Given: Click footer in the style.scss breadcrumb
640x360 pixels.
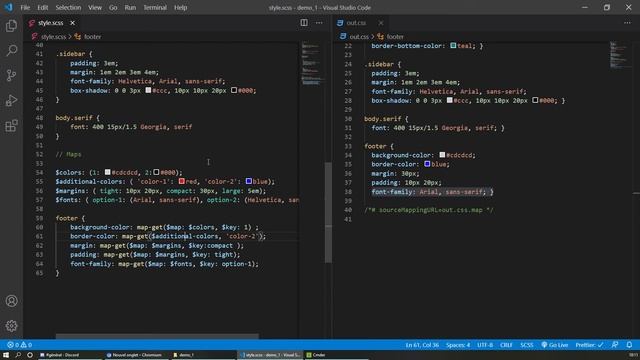Looking at the screenshot, I should tap(92, 37).
